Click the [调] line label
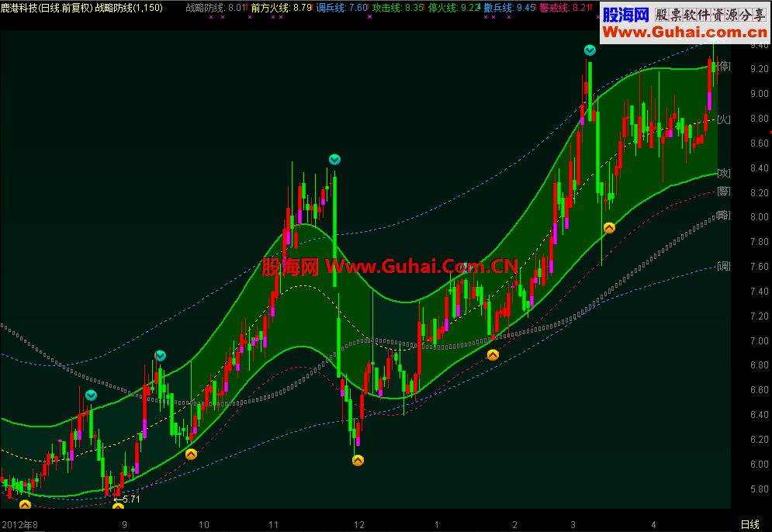The image size is (772, 532). [724, 267]
